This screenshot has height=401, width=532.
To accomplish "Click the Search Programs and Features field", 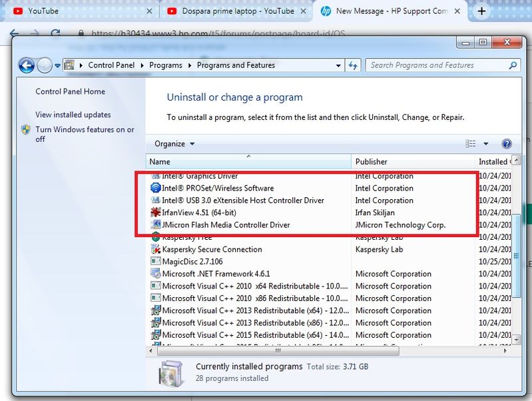I will (442, 65).
